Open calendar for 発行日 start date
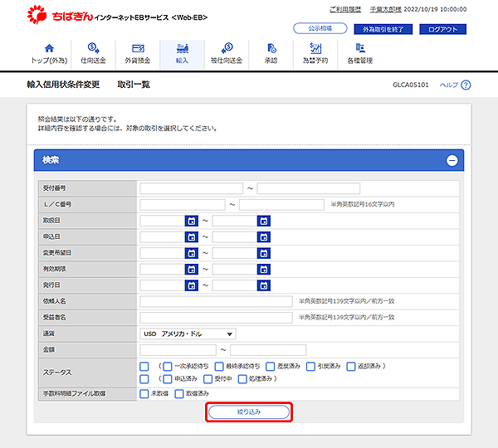This screenshot has height=448, width=498. 192,285
